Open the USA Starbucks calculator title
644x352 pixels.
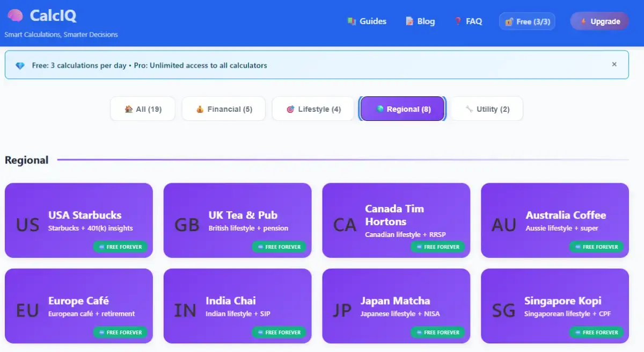pyautogui.click(x=85, y=215)
